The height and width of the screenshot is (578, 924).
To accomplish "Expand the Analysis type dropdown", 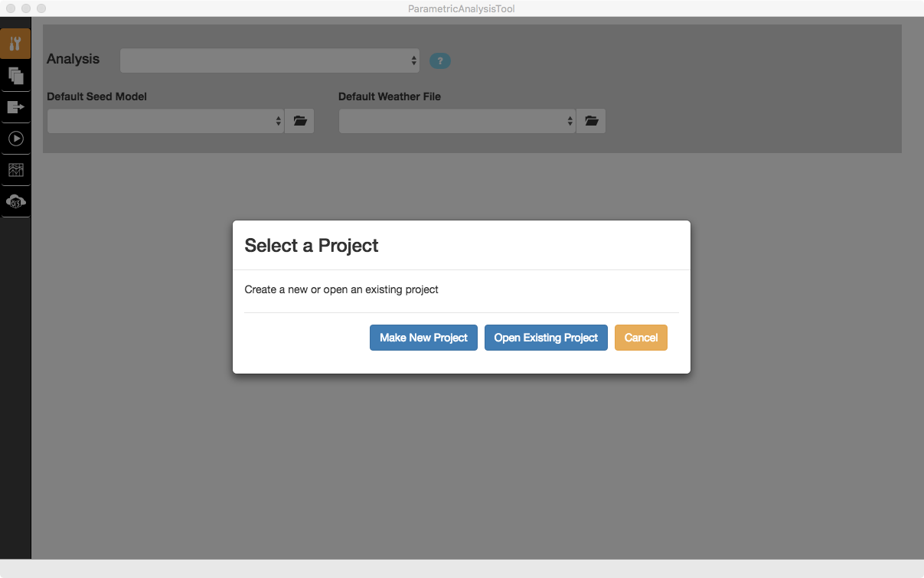I will pyautogui.click(x=269, y=60).
